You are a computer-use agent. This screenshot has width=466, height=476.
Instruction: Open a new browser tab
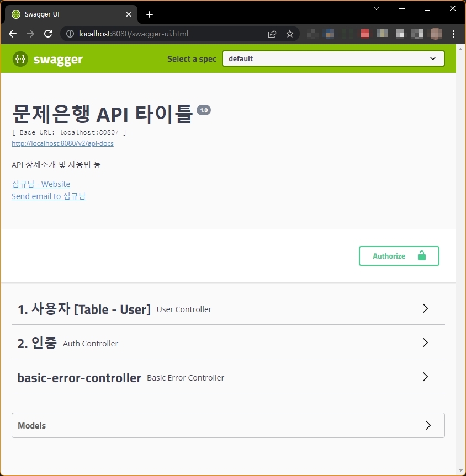150,14
